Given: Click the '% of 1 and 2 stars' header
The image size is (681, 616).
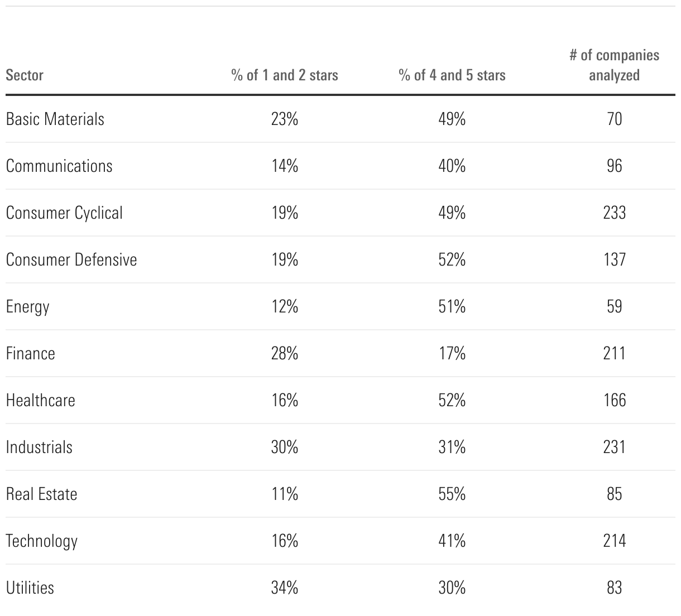Looking at the screenshot, I should (285, 75).
